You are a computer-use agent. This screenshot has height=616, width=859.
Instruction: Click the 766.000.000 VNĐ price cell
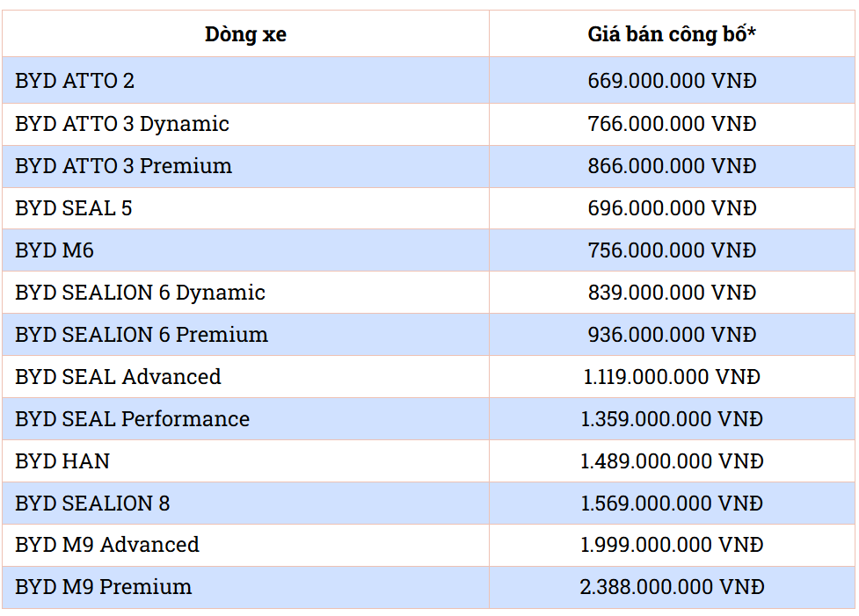click(x=672, y=124)
